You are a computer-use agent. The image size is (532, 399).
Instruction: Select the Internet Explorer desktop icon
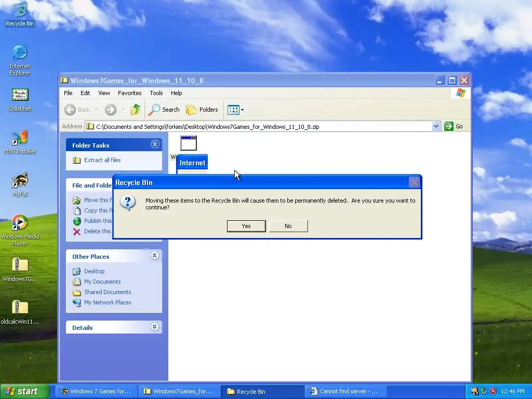(x=20, y=60)
